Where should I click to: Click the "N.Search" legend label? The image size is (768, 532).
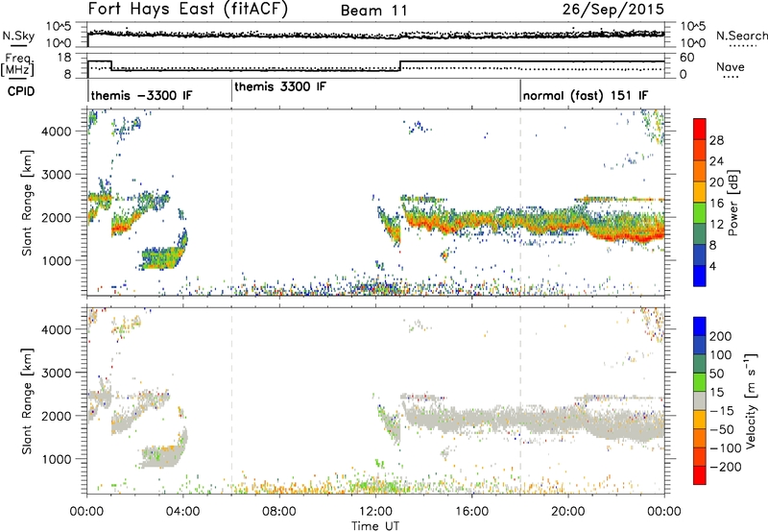[741, 36]
